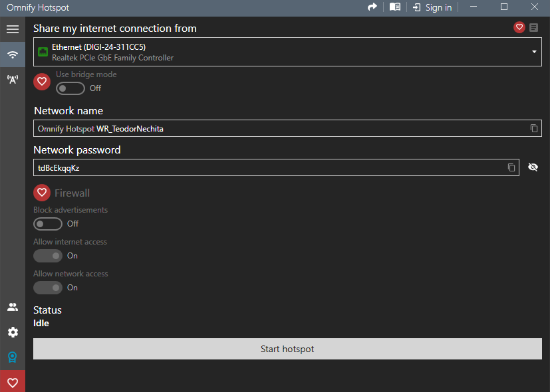This screenshot has width=550, height=392.
Task: Open the book manual icon in title bar
Action: [x=395, y=7]
